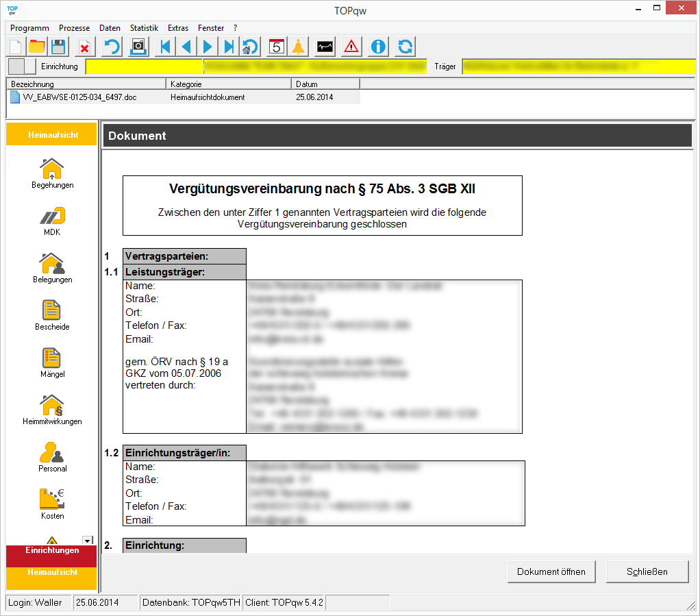Open Begehungen in the sidebar
The height and width of the screenshot is (616, 700).
pos(53,173)
